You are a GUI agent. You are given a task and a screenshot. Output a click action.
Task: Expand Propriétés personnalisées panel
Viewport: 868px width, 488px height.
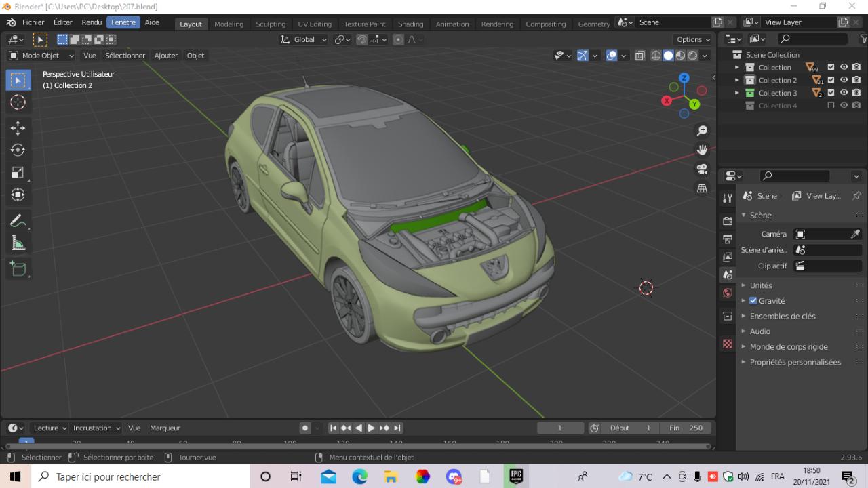tap(795, 362)
